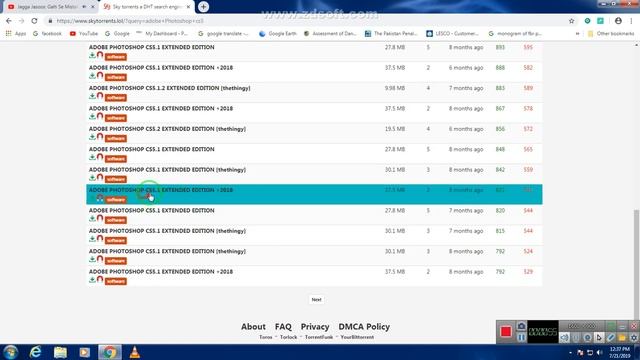
Task: Open the Chrome profile avatar
Action: (x=618, y=21)
